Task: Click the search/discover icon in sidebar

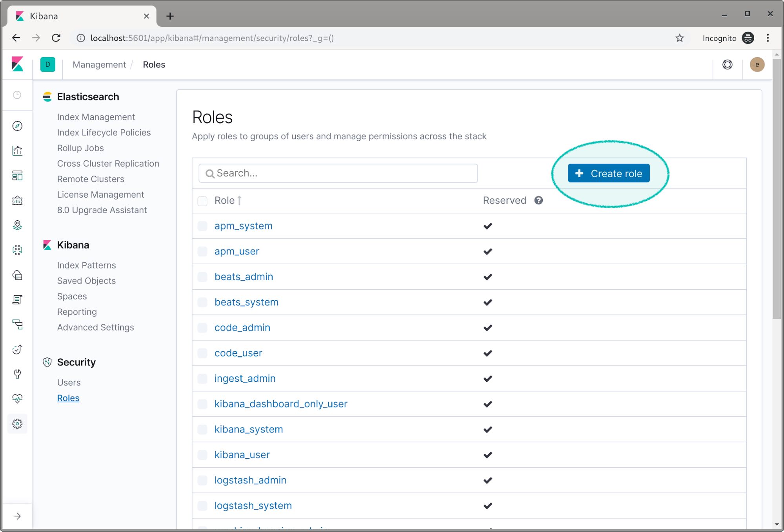Action: [17, 126]
